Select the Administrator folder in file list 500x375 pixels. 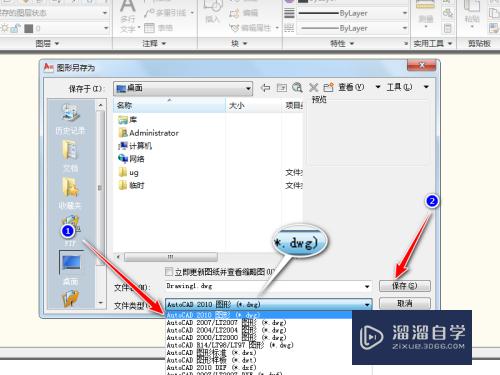(x=149, y=133)
